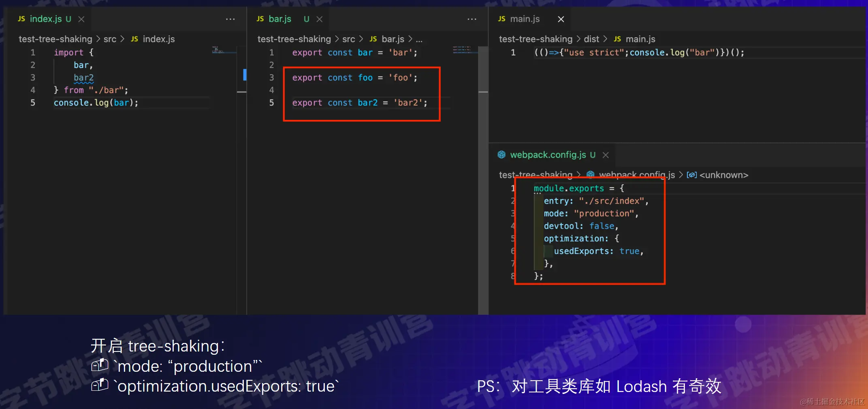The height and width of the screenshot is (409, 868).
Task: Click the JS icon in index.js breadcrumb
Action: [x=134, y=39]
